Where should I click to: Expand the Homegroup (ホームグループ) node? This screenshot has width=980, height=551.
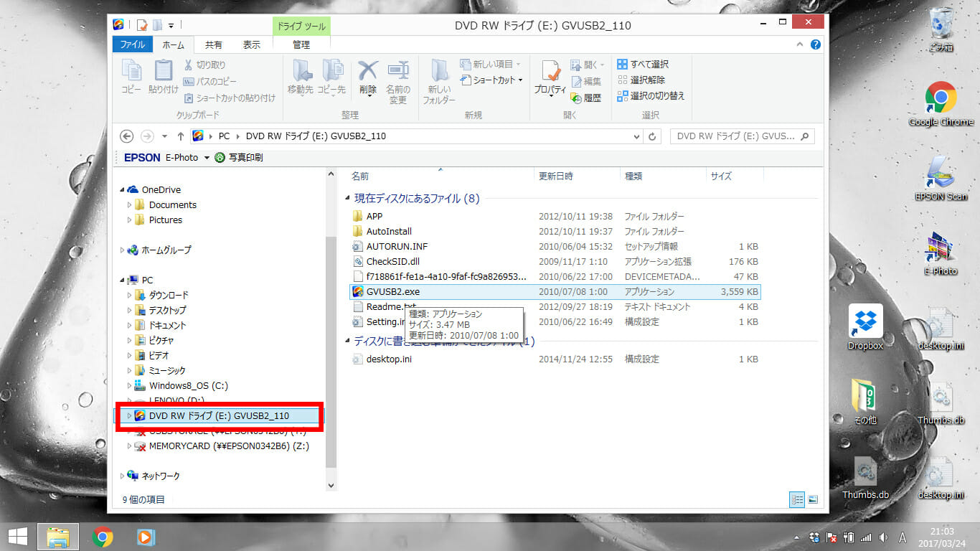pyautogui.click(x=122, y=250)
